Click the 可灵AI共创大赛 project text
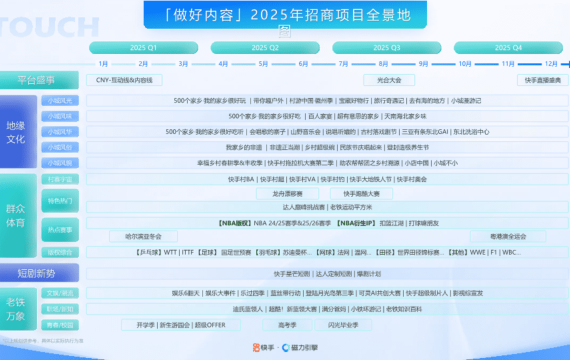Image resolution: width=570 pixels, height=360 pixels. [x=380, y=293]
